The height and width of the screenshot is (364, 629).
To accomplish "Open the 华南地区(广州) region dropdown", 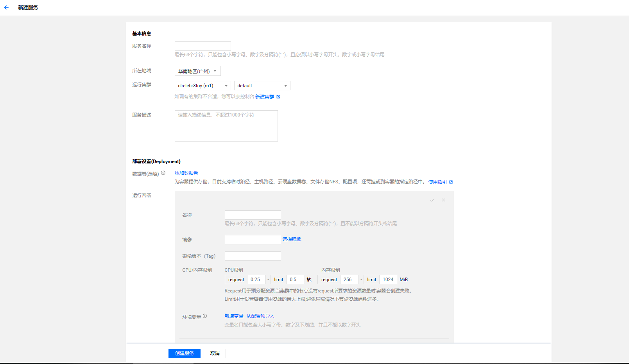I will (x=197, y=71).
